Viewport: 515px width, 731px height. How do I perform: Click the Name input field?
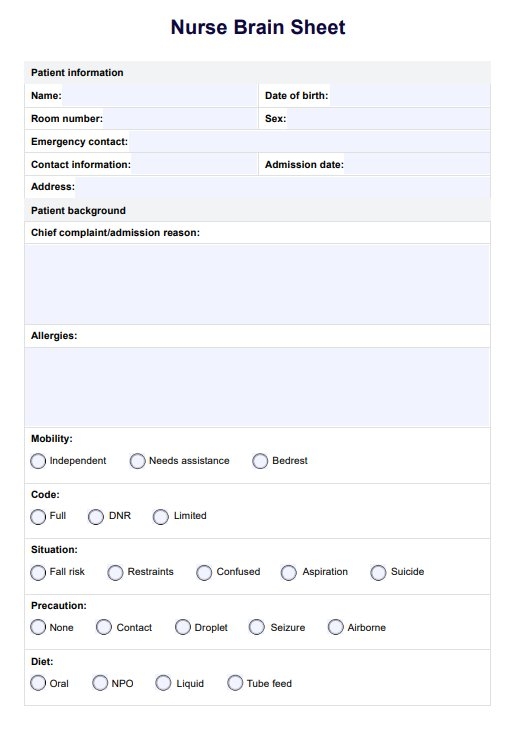point(160,96)
